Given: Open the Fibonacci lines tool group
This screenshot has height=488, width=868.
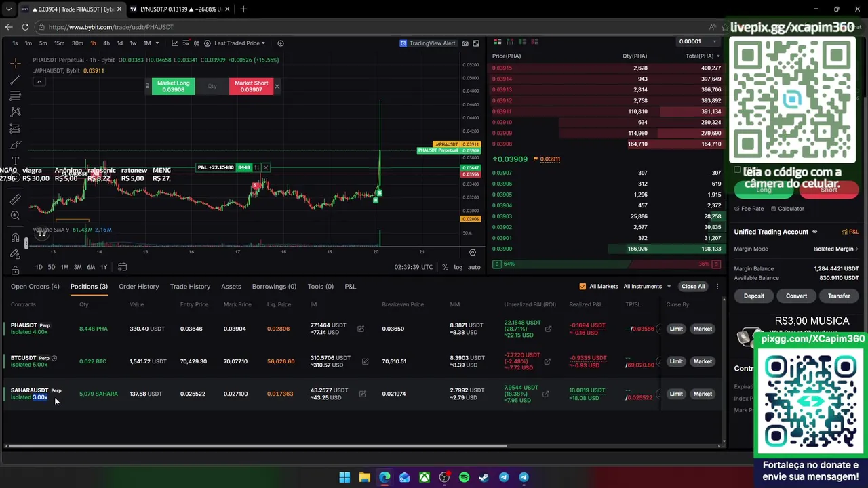Looking at the screenshot, I should pos(15,96).
